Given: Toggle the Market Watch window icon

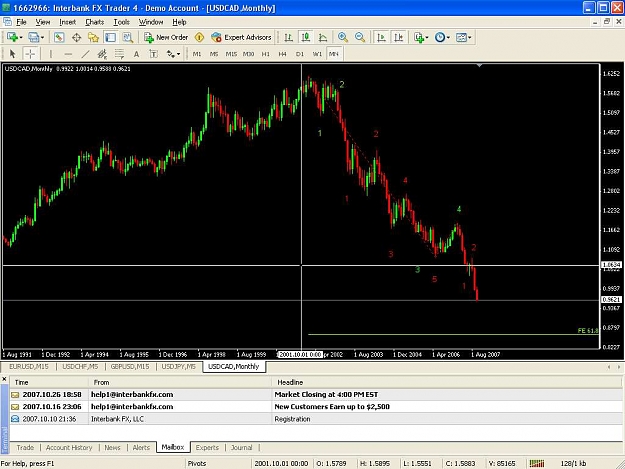Looking at the screenshot, I should pyautogui.click(x=59, y=37).
